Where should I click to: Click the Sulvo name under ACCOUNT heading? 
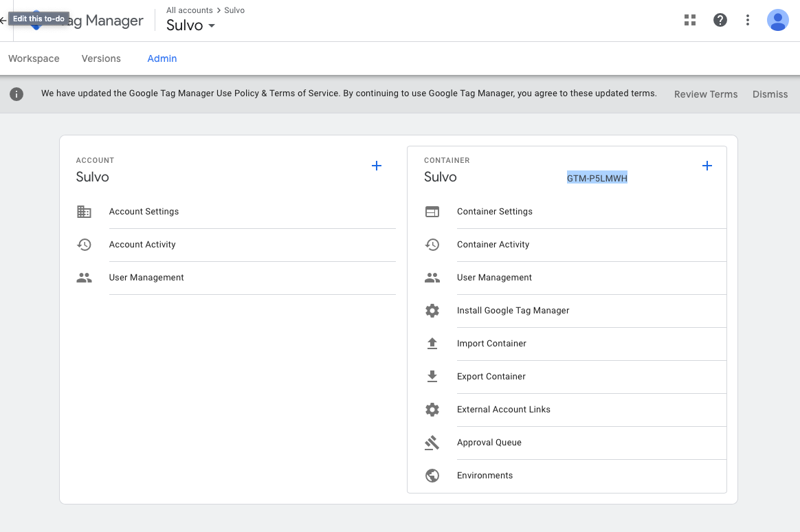92,177
